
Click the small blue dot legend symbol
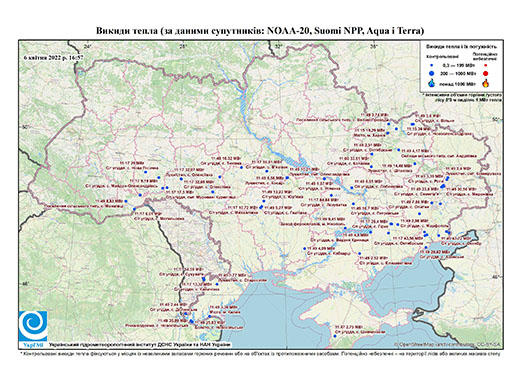coord(432,66)
